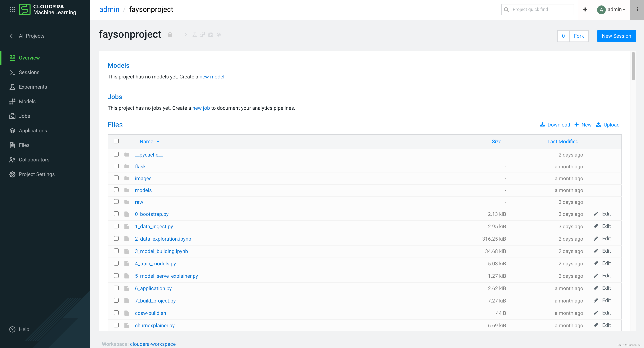
Task: Open the 'new model' link
Action: (x=212, y=77)
